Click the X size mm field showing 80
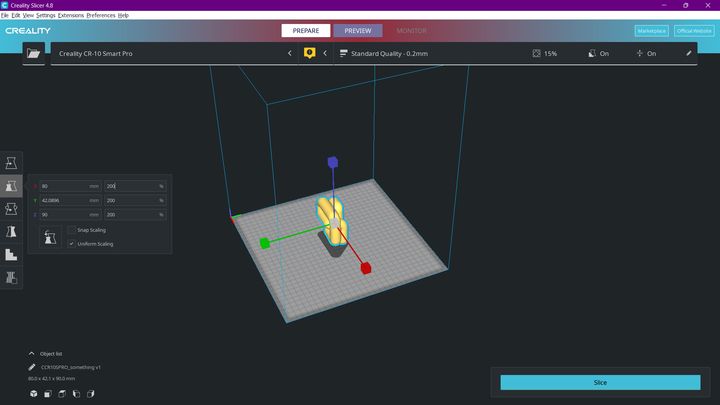Screen dimensions: 720x405 [70, 186]
